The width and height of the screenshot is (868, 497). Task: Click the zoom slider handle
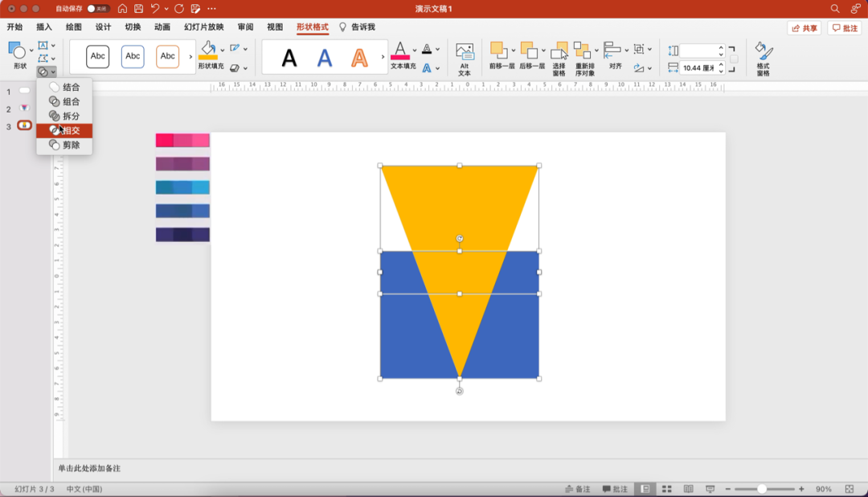[x=761, y=489]
